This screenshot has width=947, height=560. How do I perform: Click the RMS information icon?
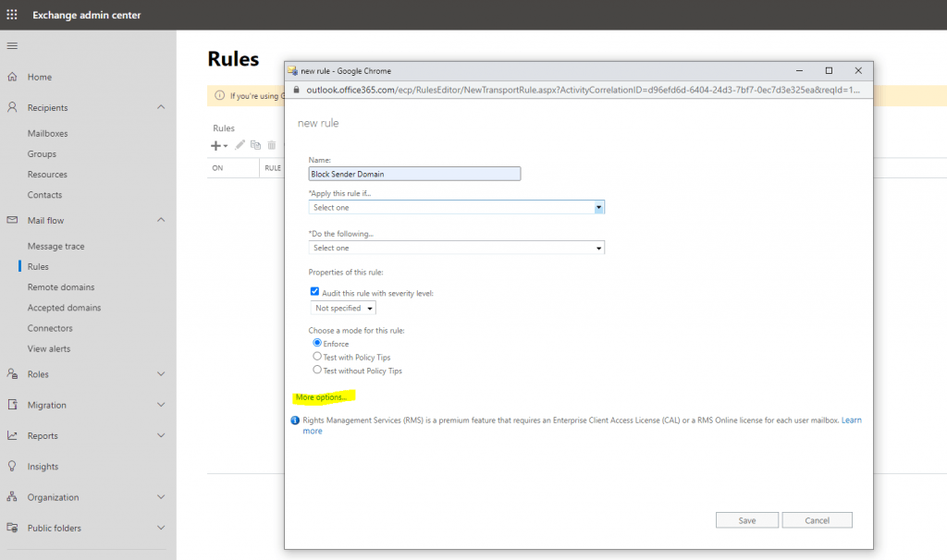(x=295, y=420)
